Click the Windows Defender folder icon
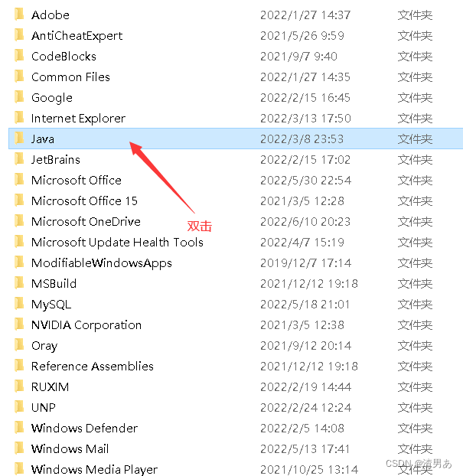Image resolution: width=463 pixels, height=476 pixels. [19, 427]
